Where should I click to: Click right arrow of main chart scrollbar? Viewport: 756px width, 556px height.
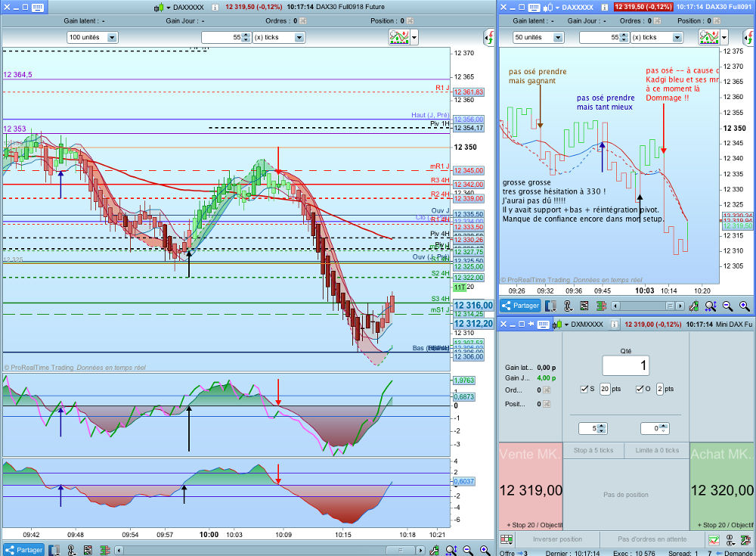[420, 550]
